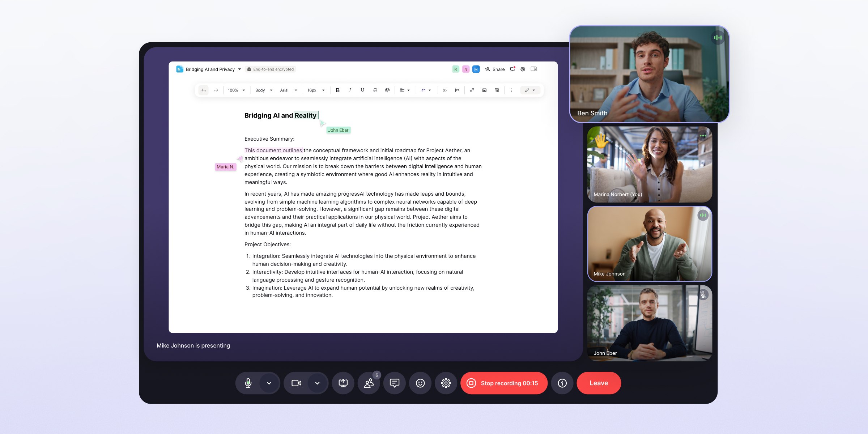This screenshot has width=868, height=434.
Task: Open the Arial font dropdown
Action: [289, 90]
